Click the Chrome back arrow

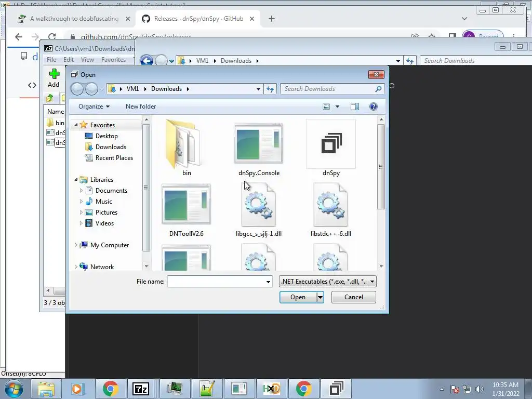coord(19,36)
